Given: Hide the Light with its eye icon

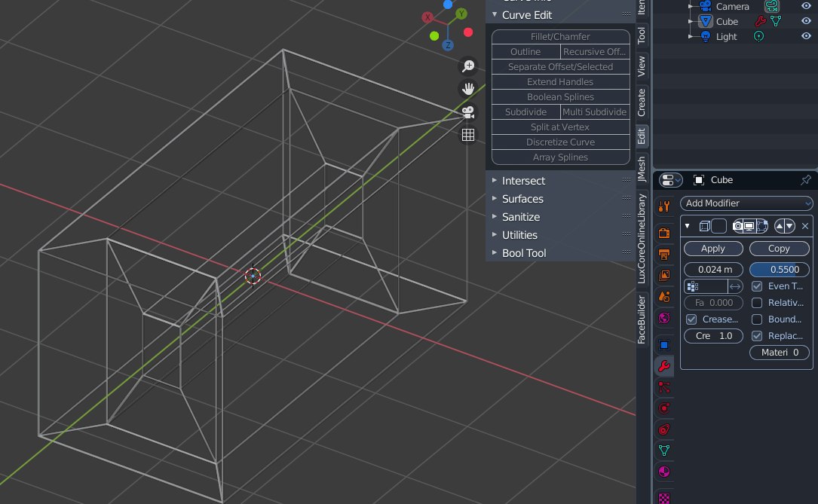Looking at the screenshot, I should click(x=806, y=36).
